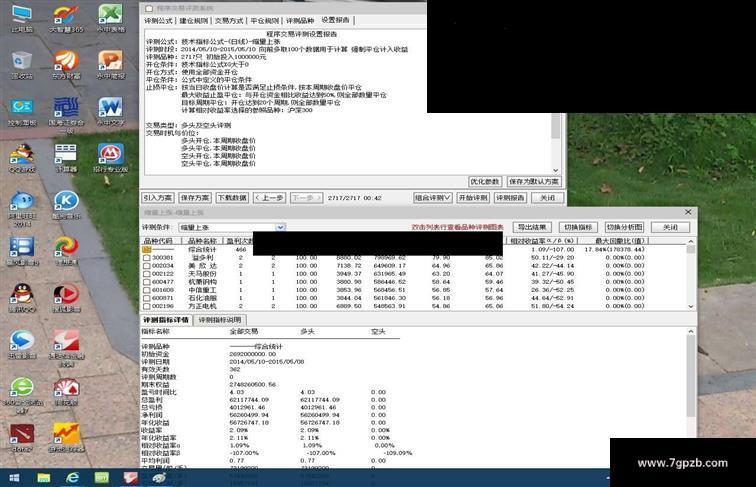The width and height of the screenshot is (756, 487).
Task: Click the 引入方案 button
Action: 158,198
